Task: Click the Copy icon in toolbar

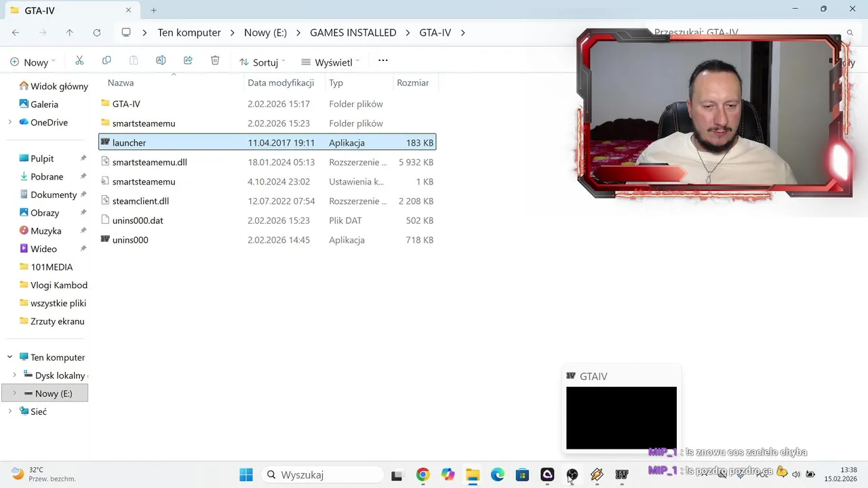Action: [106, 61]
